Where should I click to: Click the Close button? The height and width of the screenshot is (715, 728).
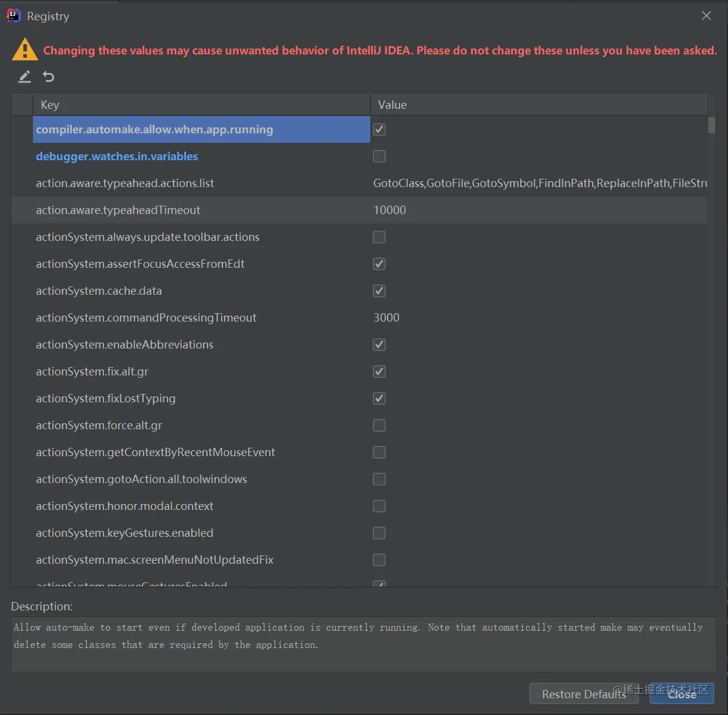pos(681,694)
